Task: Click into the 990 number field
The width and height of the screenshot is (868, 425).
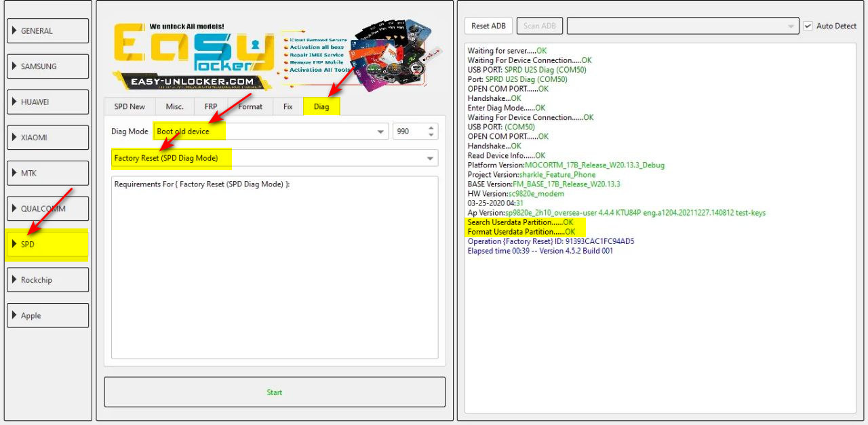Action: click(x=409, y=131)
